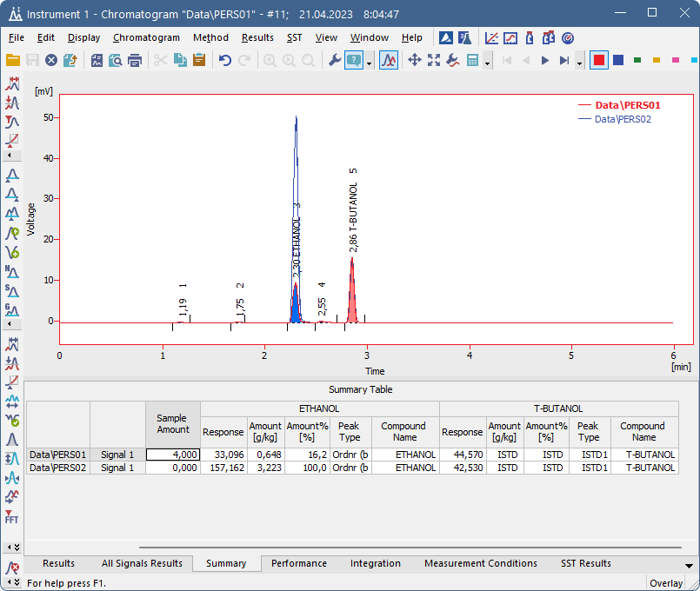The height and width of the screenshot is (591, 700).
Task: Click the peak start marker icon
Action: pyautogui.click(x=12, y=175)
